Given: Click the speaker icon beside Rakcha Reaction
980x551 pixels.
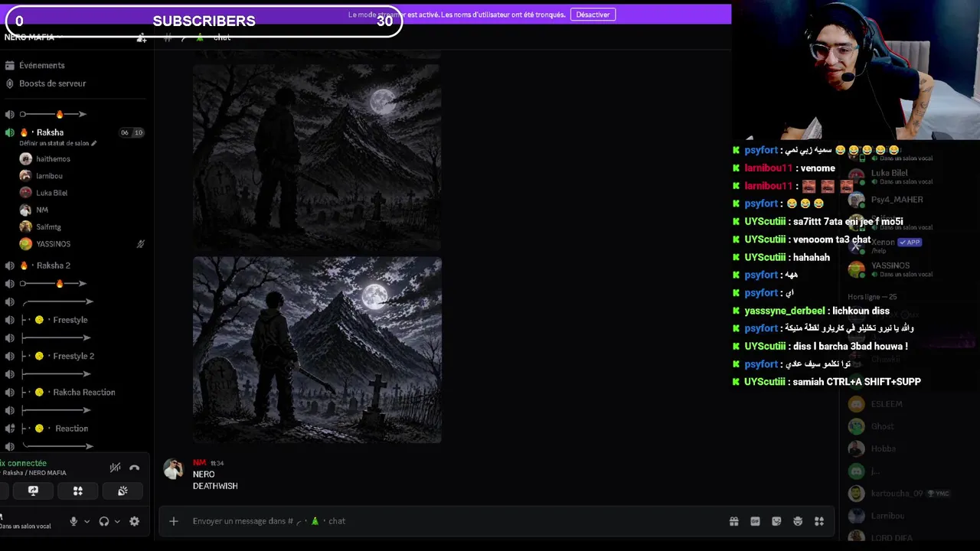Looking at the screenshot, I should point(9,393).
